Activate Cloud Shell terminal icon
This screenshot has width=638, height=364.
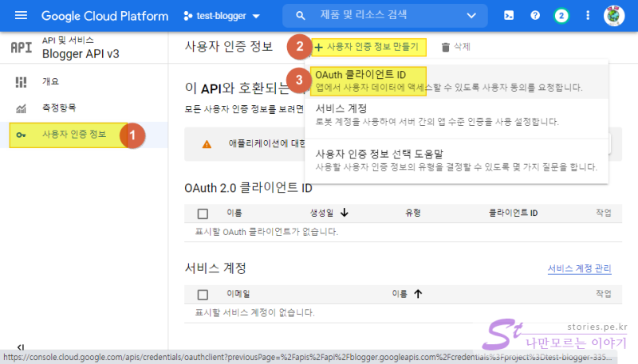509,15
